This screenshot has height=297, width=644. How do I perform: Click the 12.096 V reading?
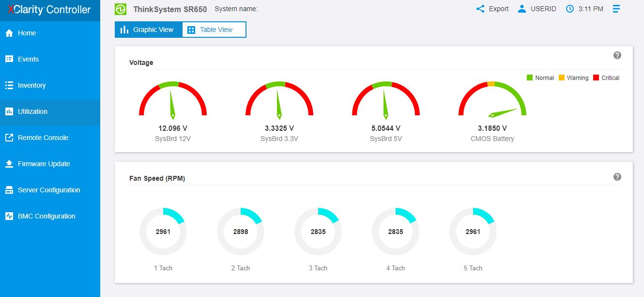[173, 128]
